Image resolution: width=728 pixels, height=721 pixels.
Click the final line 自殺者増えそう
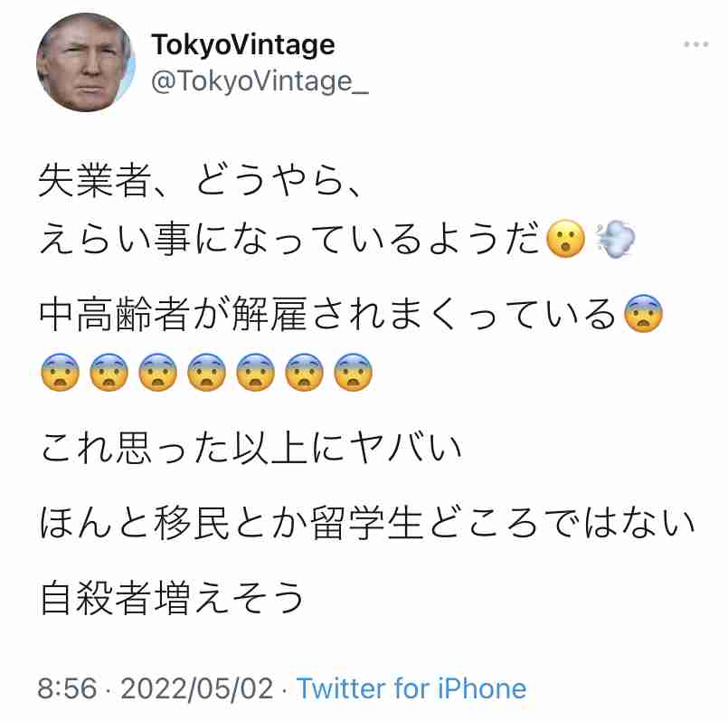(172, 597)
